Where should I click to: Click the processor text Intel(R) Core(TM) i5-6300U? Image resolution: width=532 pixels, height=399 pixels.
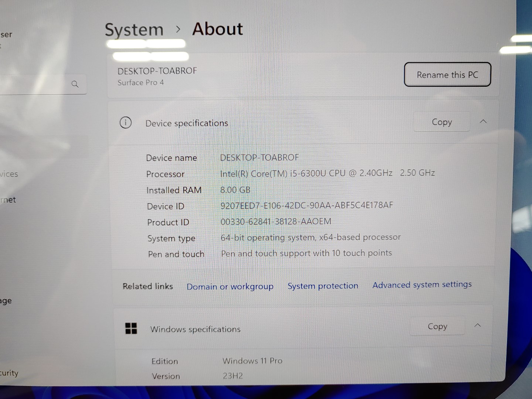point(273,173)
